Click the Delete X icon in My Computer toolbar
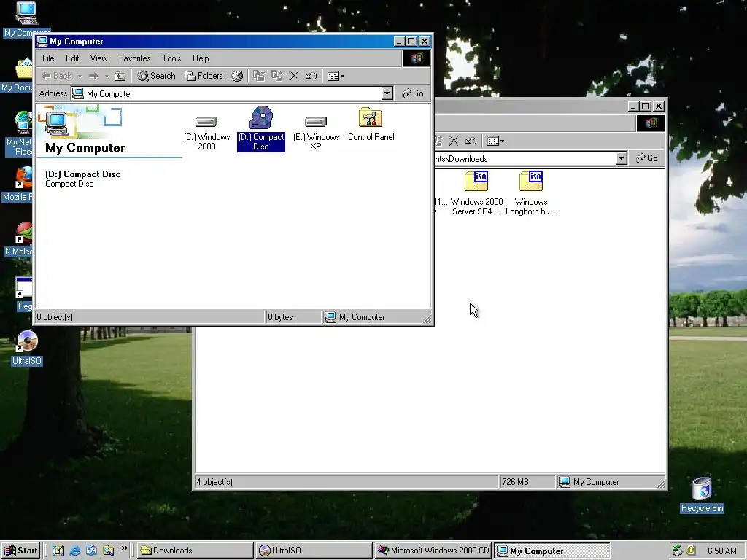 [294, 76]
